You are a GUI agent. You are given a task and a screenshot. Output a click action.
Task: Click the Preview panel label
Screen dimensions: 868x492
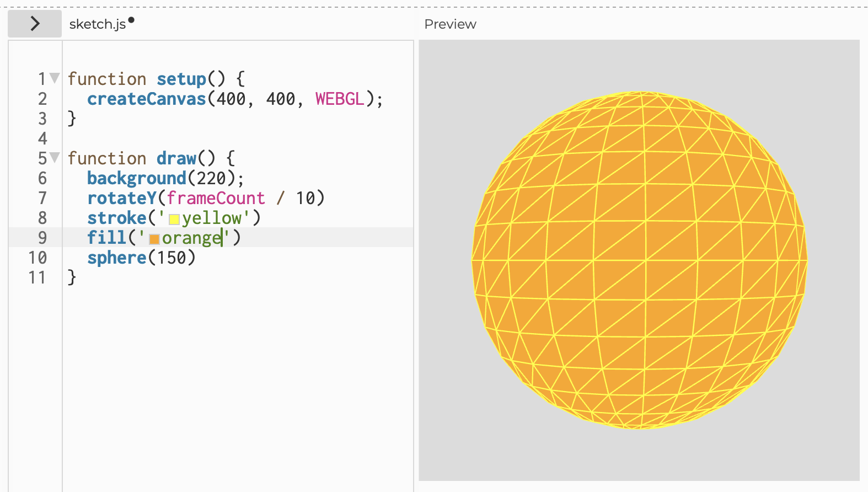(450, 24)
